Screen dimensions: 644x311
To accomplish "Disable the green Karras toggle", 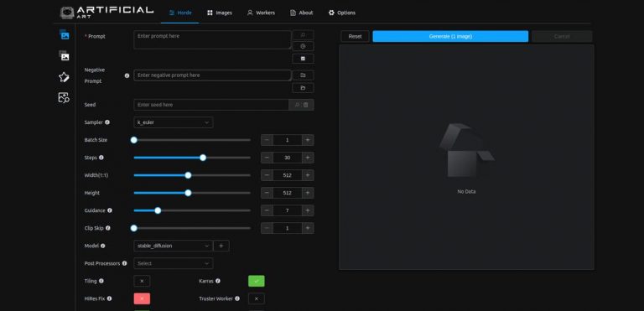I will 257,281.
